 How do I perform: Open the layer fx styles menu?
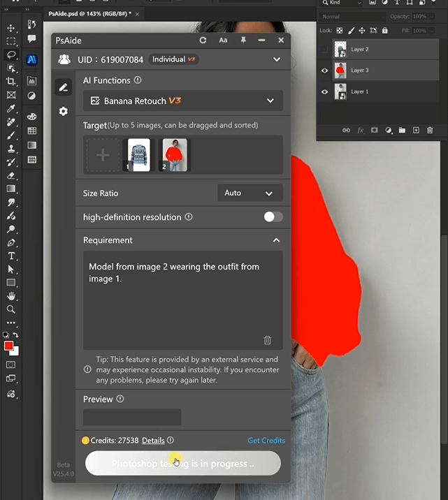click(x=361, y=130)
